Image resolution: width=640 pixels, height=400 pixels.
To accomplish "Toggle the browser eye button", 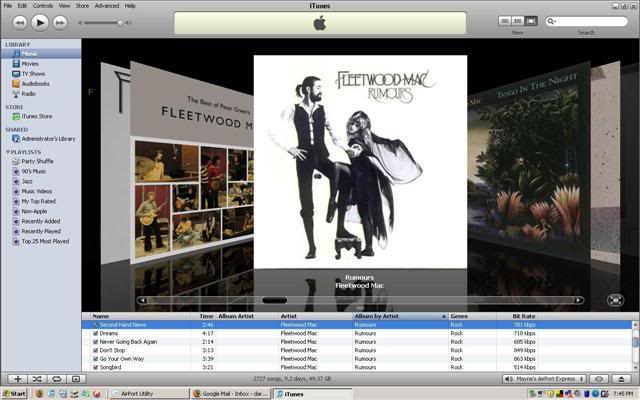I will pos(599,379).
